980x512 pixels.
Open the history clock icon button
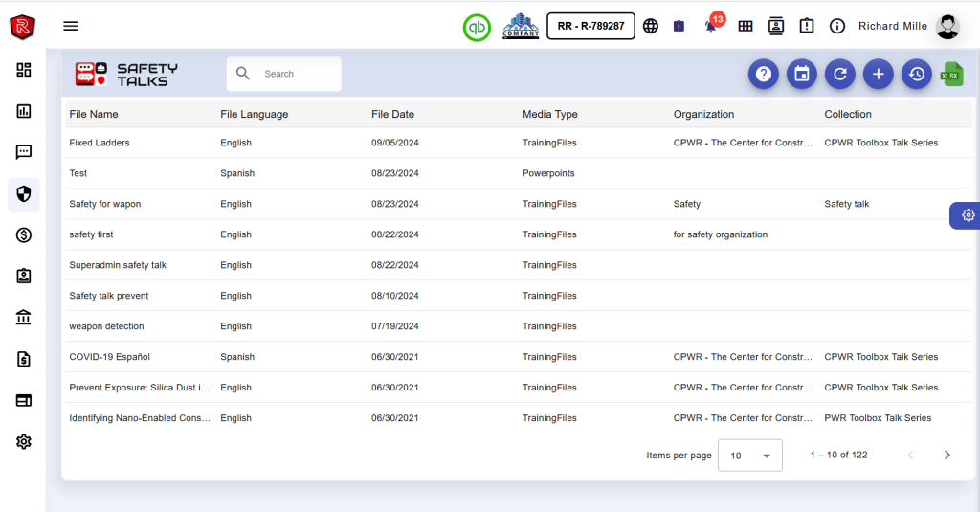pos(916,74)
